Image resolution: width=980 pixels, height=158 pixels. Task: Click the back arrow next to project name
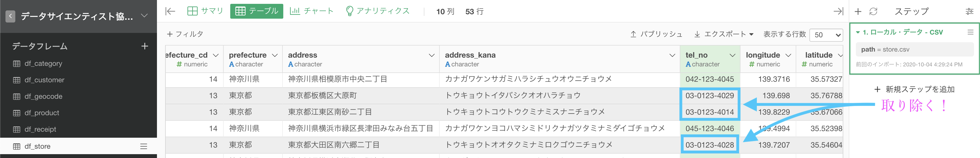coord(11,16)
